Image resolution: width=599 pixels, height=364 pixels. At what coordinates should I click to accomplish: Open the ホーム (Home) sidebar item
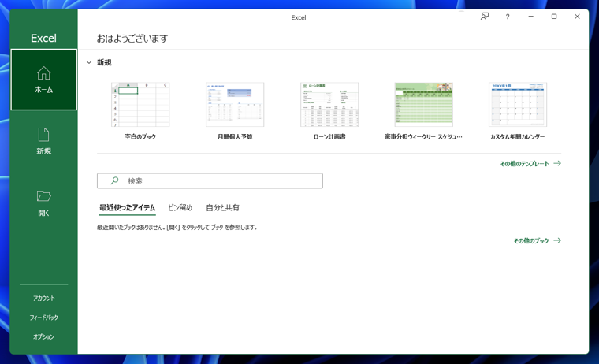point(43,80)
